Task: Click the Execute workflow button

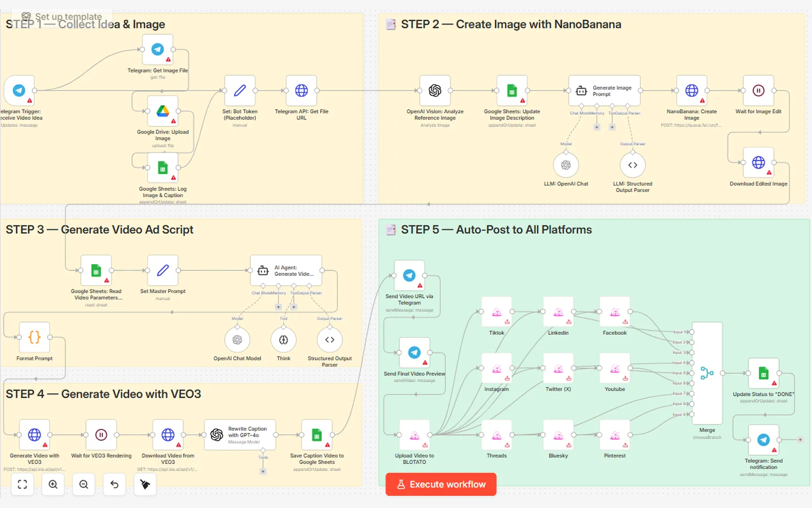Action: coord(441,484)
